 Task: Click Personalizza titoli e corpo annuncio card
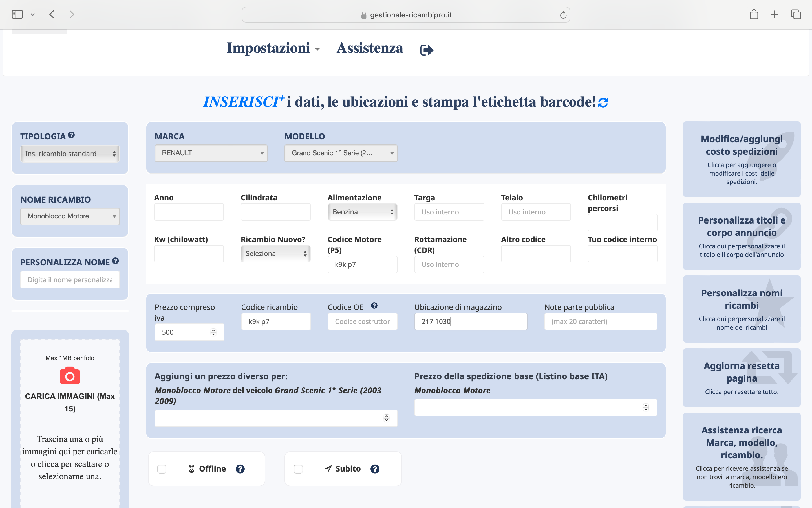click(x=742, y=236)
